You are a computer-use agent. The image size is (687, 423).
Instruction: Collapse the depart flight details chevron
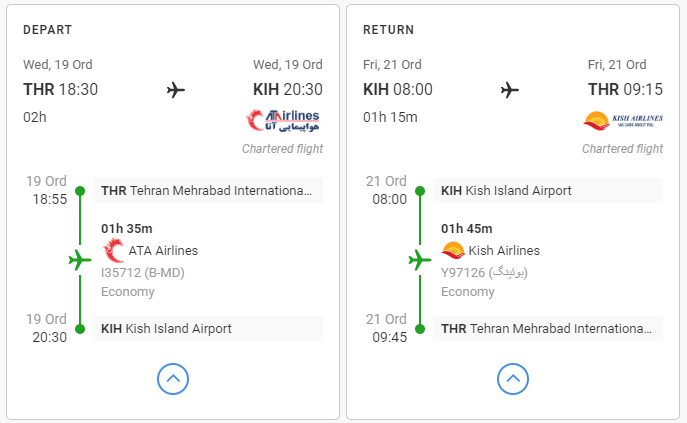pyautogui.click(x=173, y=379)
